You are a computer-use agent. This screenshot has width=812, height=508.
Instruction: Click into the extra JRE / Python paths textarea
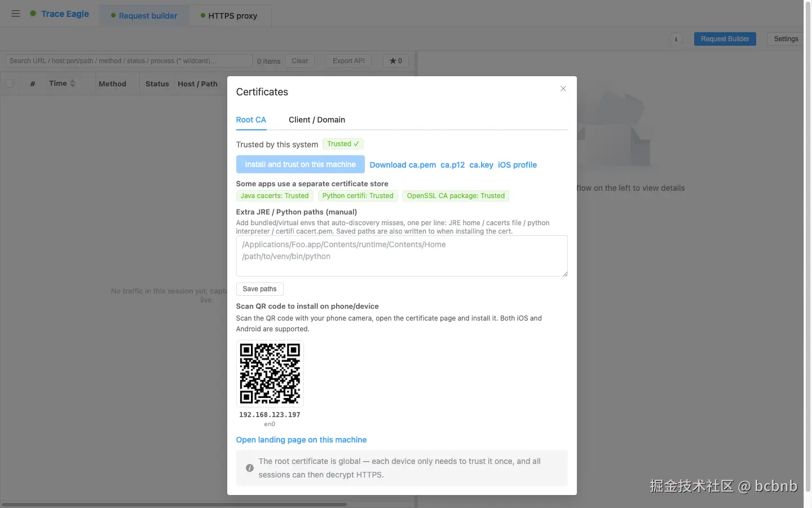point(401,256)
